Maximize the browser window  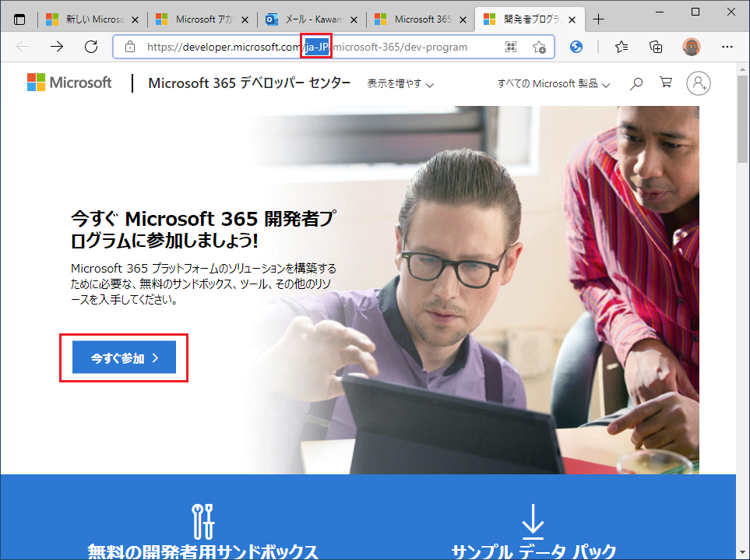click(695, 12)
